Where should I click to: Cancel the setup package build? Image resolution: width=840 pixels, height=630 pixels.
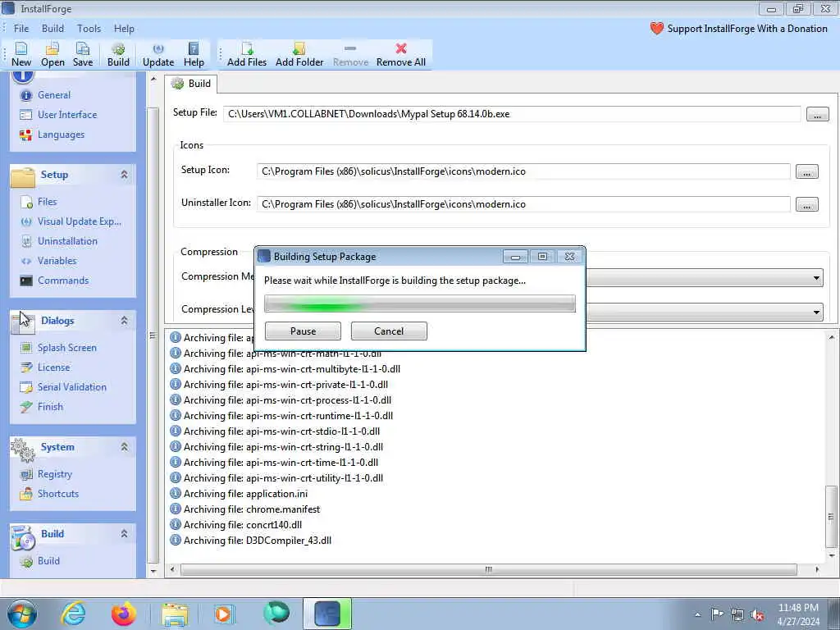coord(389,331)
